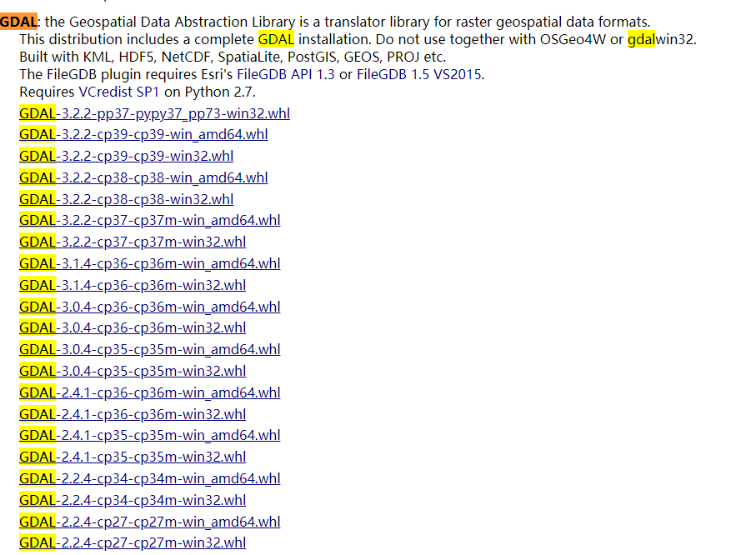Select GDAL-2.2.4-cp27-cp27m-win_amd64.whl wheel
Image resolution: width=756 pixels, height=555 pixels.
coord(149,522)
